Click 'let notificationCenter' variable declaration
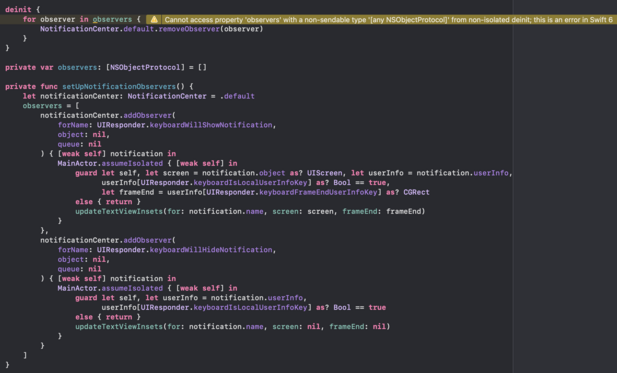Image resolution: width=617 pixels, height=373 pixels. click(72, 96)
